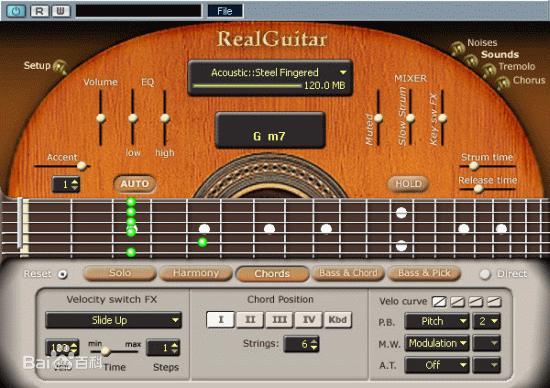Click the Chorus knob
This screenshot has height=388, width=550.
tap(502, 83)
